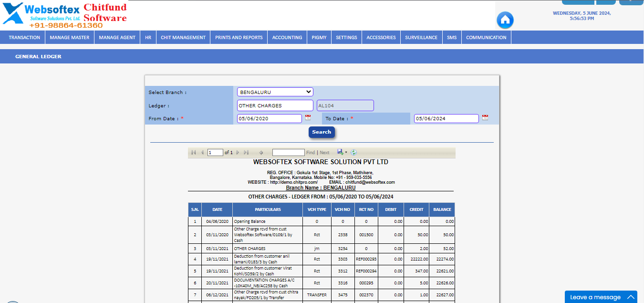Click receipt number REF000294
Screen dimensions: 644x303
366,271
